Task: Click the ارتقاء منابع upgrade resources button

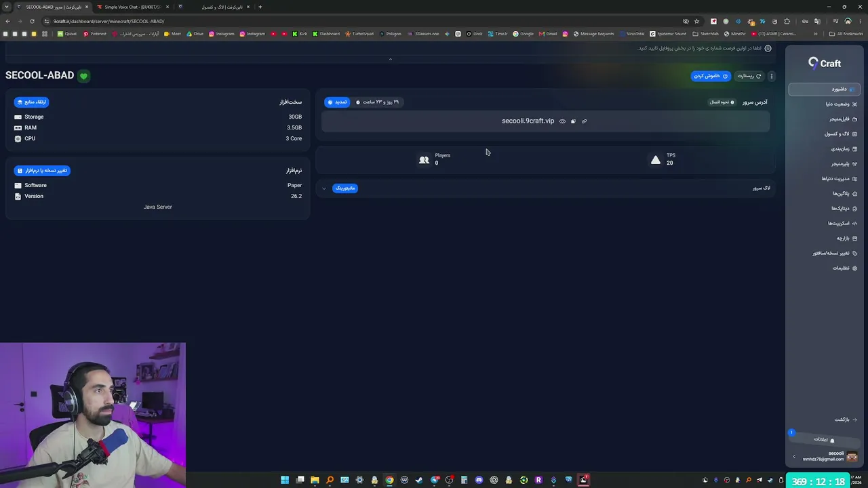Action: point(31,102)
